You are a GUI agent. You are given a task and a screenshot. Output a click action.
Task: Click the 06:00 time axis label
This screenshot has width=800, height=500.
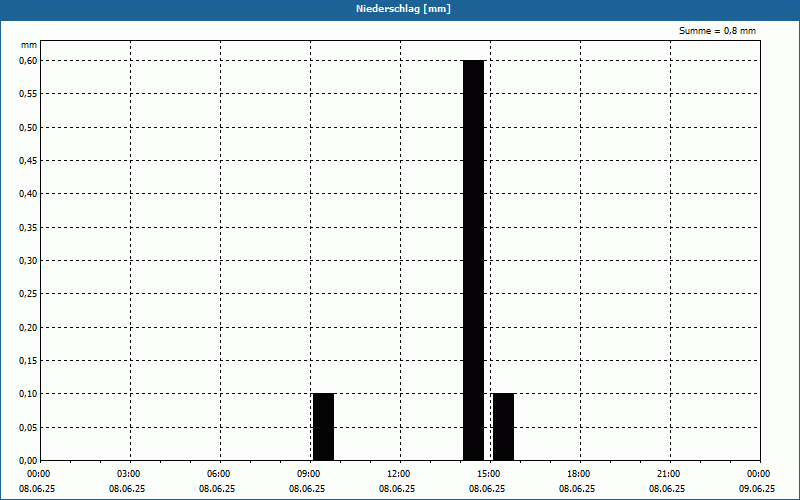(x=218, y=474)
